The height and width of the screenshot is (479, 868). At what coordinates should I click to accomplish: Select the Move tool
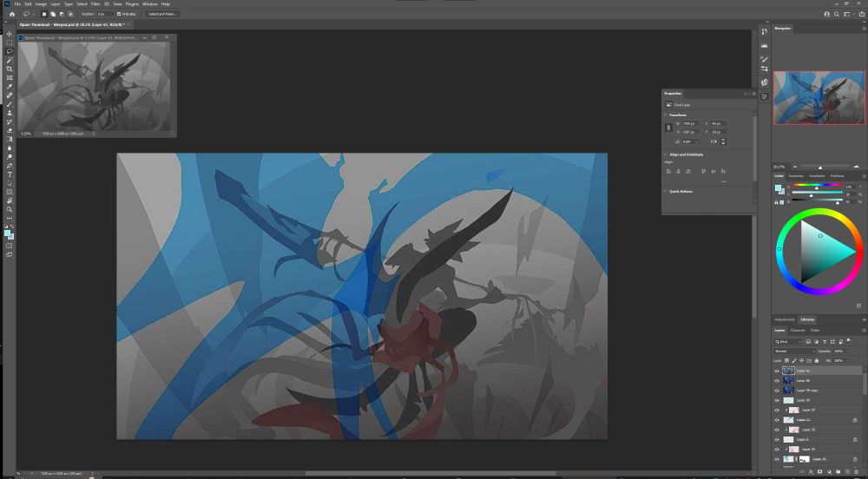pyautogui.click(x=10, y=34)
